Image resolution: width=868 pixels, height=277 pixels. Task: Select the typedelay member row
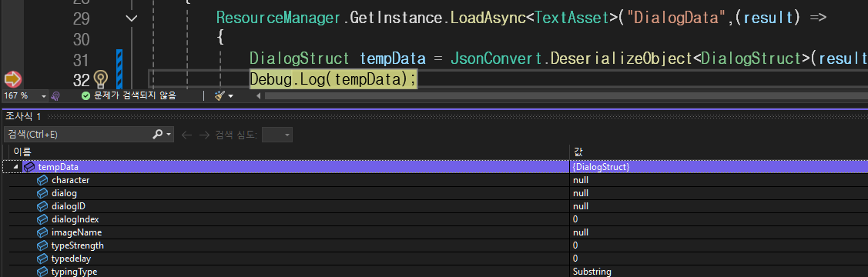tap(434, 259)
